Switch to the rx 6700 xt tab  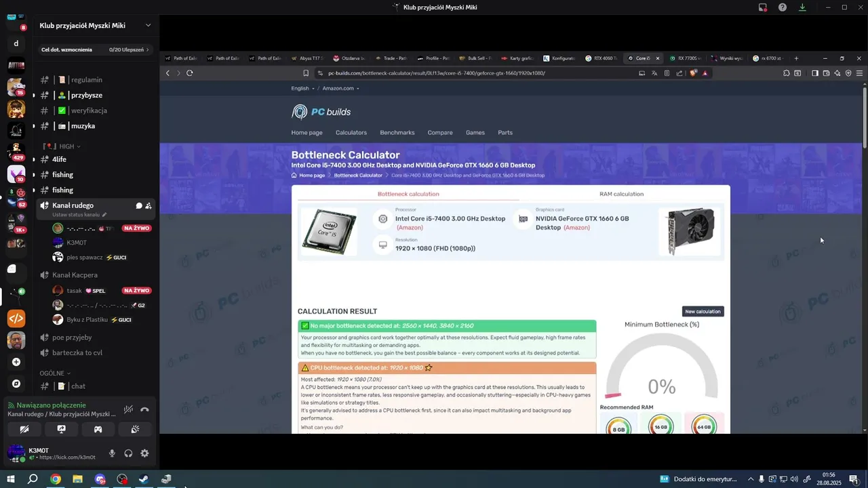[768, 58]
